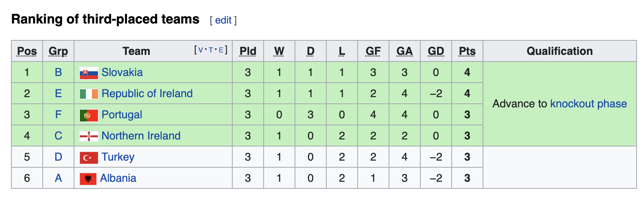Click the Northern Ireland flag icon
Image resolution: width=644 pixels, height=199 pixels.
89,136
